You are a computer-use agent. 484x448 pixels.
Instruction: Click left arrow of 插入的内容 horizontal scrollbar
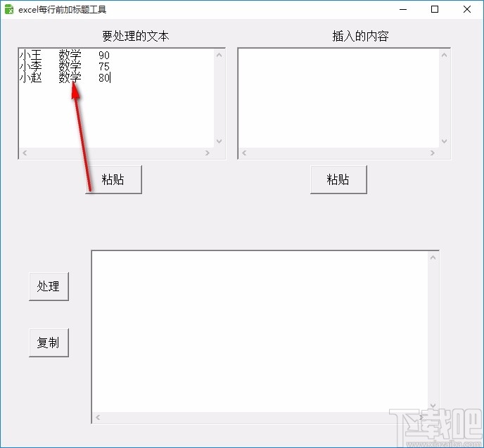[x=244, y=153]
